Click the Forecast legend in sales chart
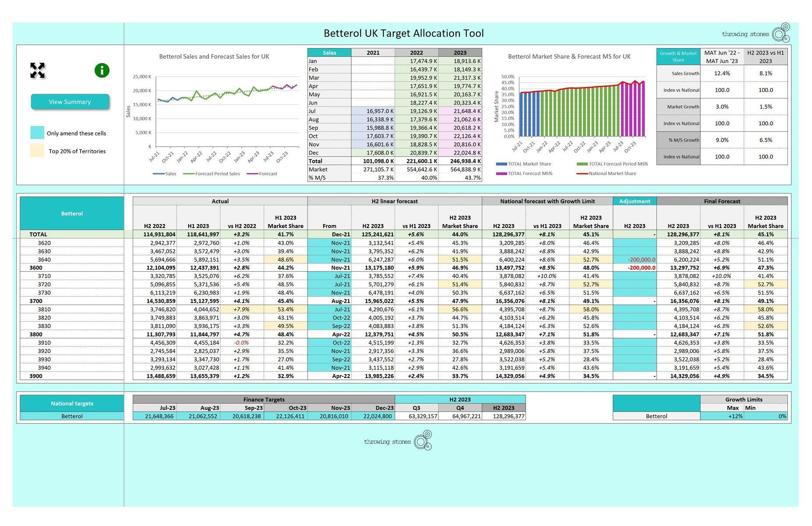Screen dimensions: 812x526 pyautogui.click(x=262, y=174)
